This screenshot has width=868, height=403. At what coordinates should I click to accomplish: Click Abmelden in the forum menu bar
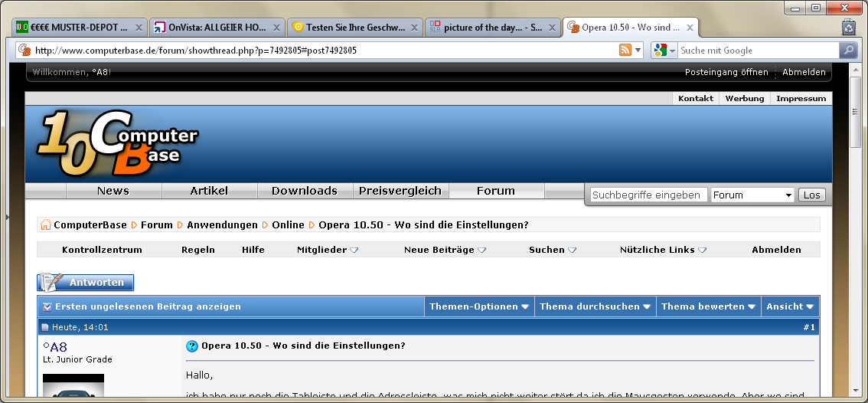pyautogui.click(x=776, y=250)
